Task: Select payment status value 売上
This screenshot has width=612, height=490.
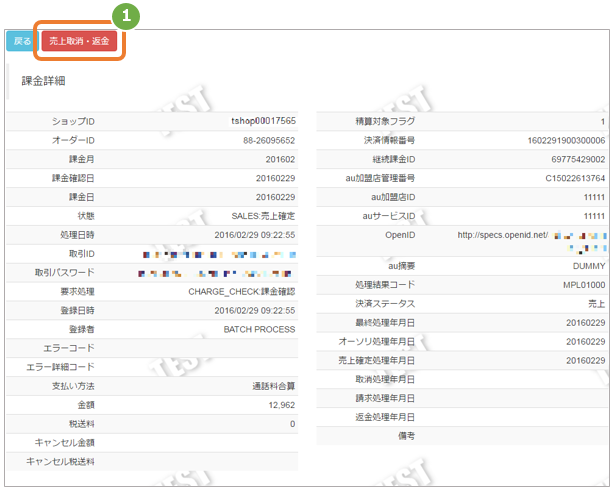Action: (597, 304)
